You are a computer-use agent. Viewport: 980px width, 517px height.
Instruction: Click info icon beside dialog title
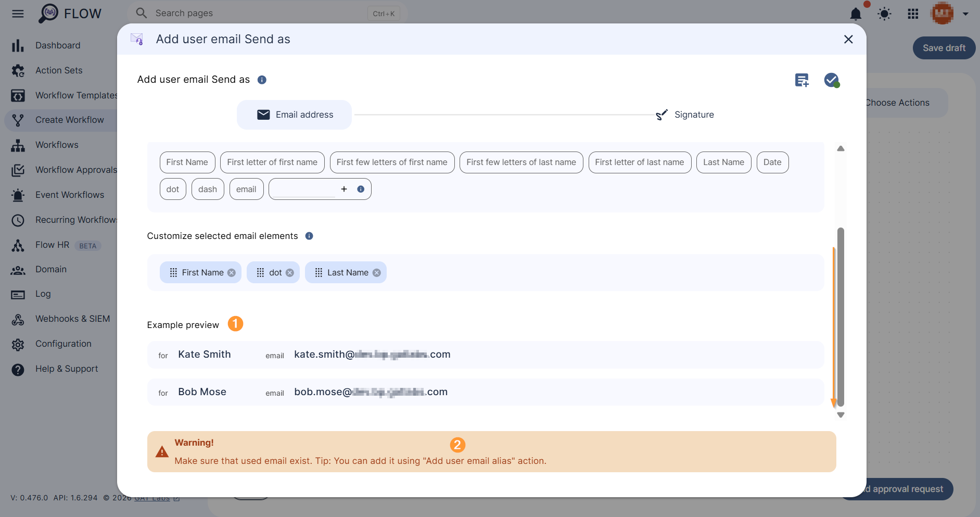[x=262, y=80]
